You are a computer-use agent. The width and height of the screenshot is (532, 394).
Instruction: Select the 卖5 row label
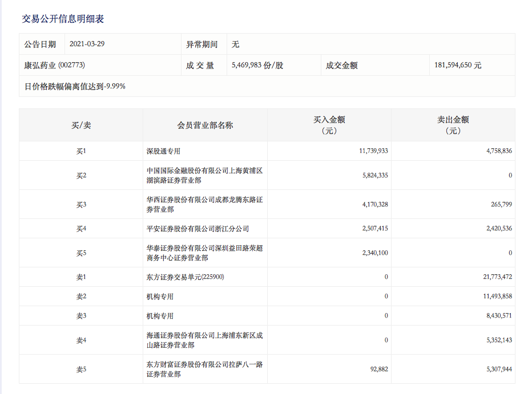click(x=81, y=369)
